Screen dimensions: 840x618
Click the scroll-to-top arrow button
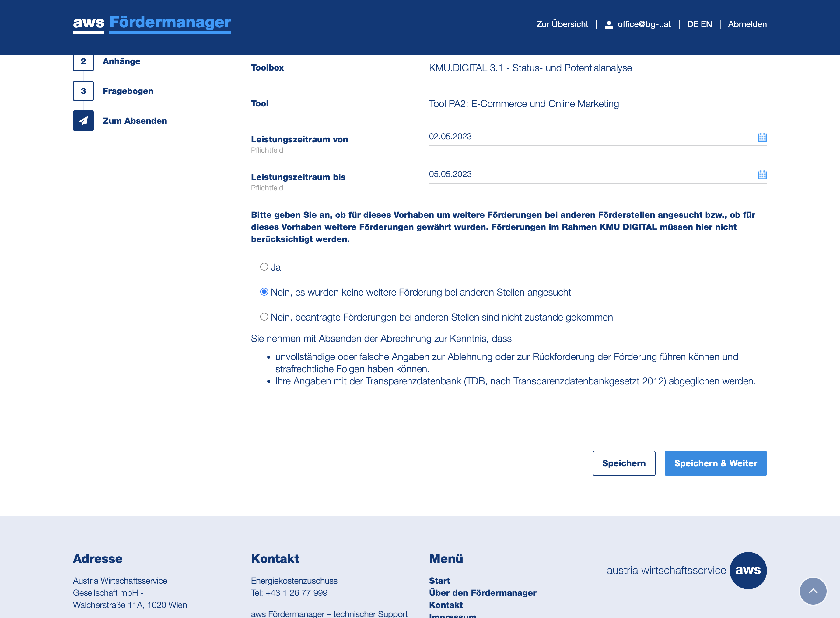[x=813, y=591]
